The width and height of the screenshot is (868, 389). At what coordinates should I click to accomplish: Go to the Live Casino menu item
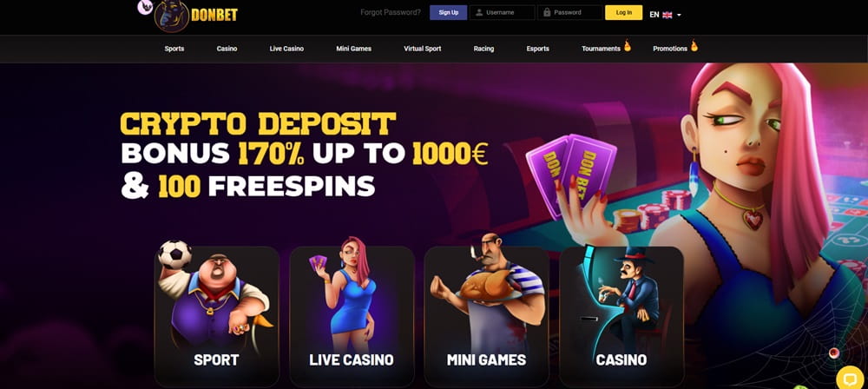tap(286, 49)
